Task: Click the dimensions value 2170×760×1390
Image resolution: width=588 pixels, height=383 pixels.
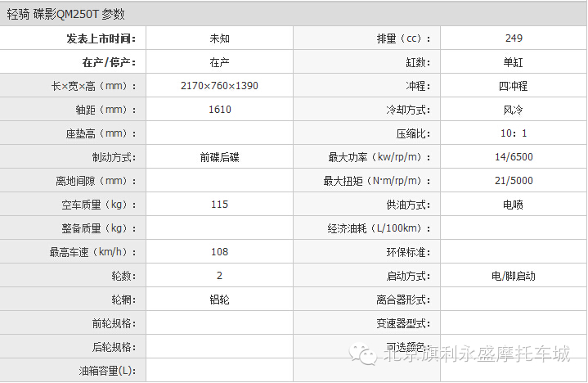Action: [220, 86]
